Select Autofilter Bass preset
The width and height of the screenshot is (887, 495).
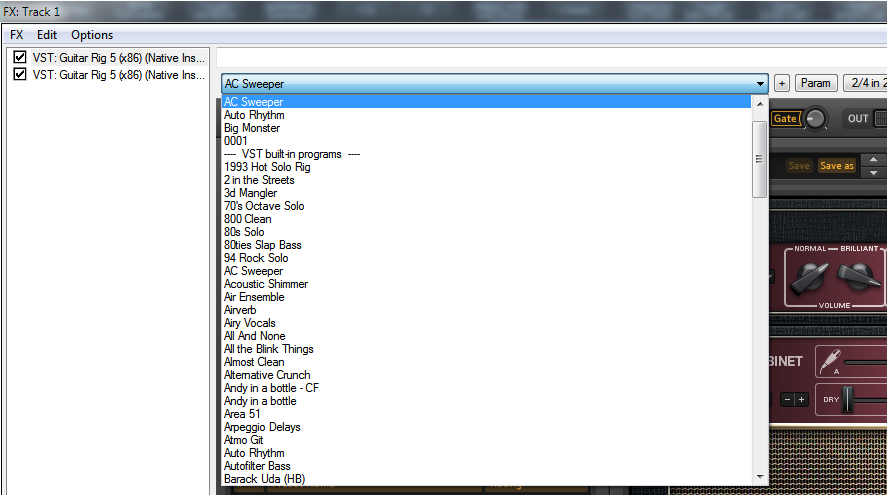coord(486,466)
